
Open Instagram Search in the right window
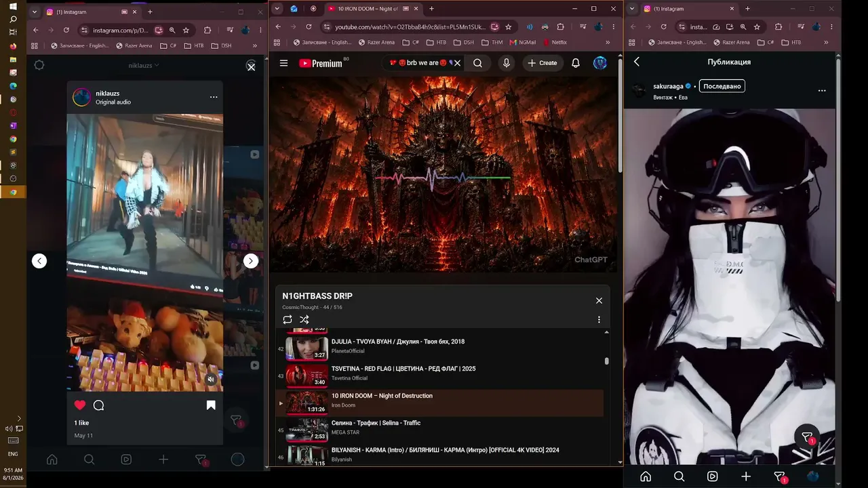pyautogui.click(x=679, y=476)
